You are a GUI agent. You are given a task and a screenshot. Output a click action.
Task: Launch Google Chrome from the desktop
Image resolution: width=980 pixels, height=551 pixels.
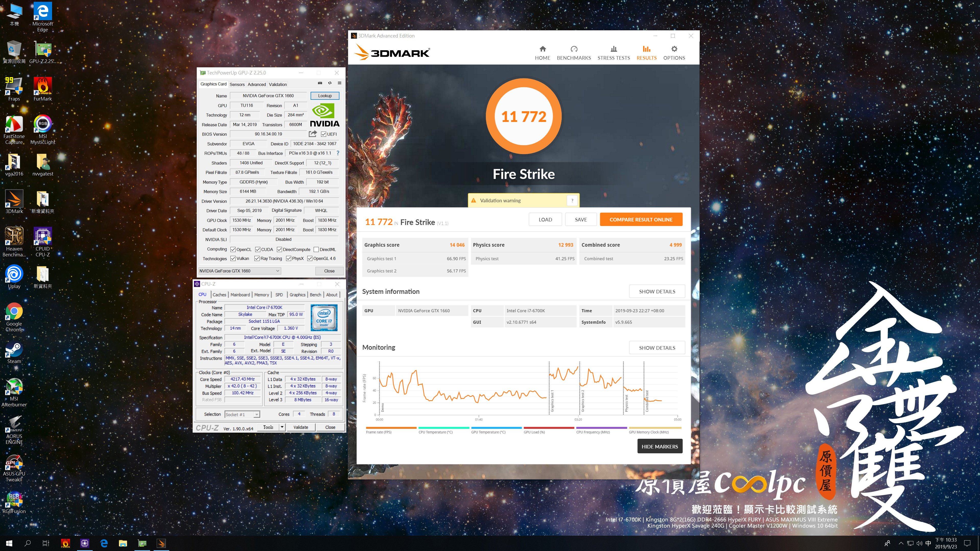[x=14, y=317]
